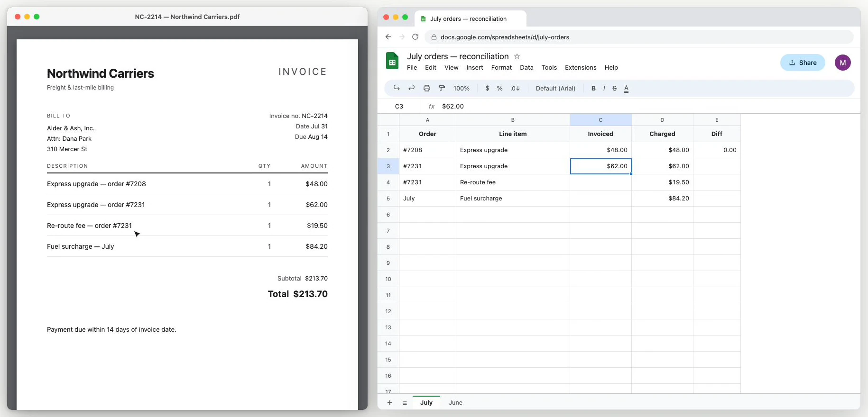This screenshot has width=868, height=417.
Task: Select row 4 header in spreadsheet
Action: 388,182
